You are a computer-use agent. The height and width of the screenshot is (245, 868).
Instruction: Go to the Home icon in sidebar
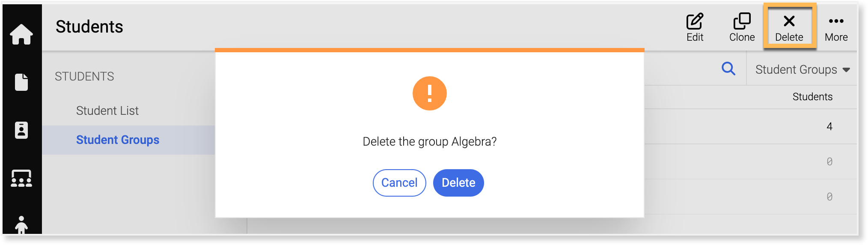21,34
